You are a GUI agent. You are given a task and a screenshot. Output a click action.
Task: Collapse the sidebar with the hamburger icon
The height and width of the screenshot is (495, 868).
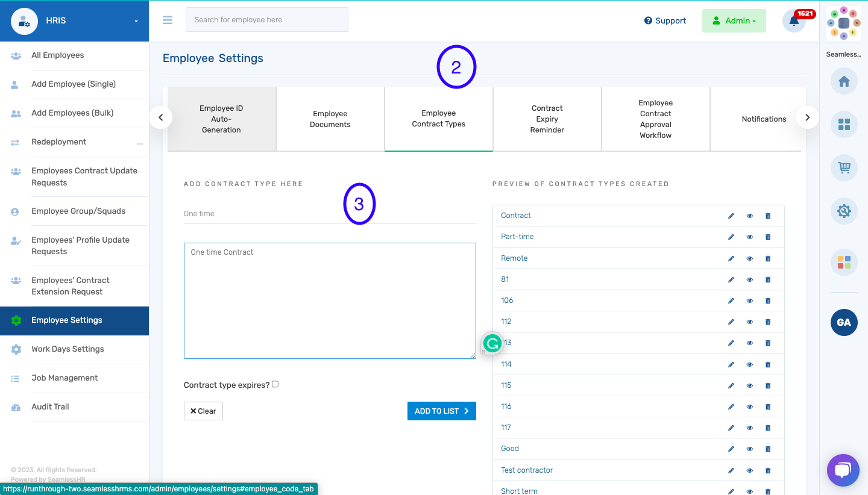click(x=167, y=20)
